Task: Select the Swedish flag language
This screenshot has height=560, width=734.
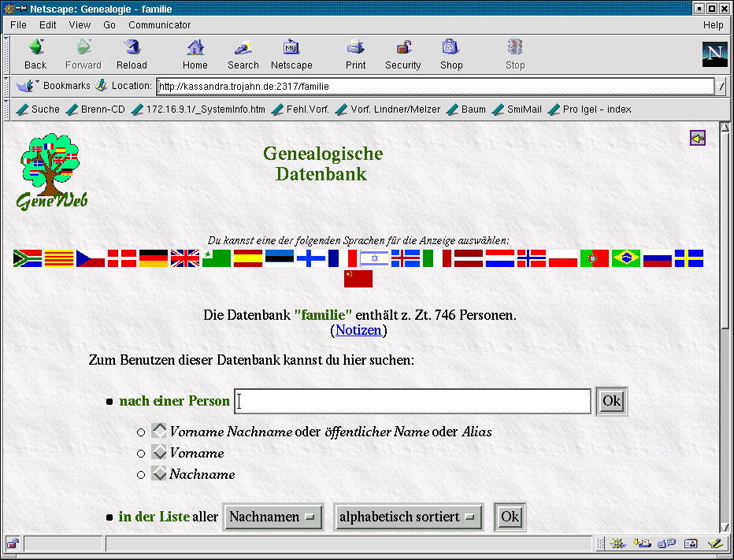Action: click(689, 258)
